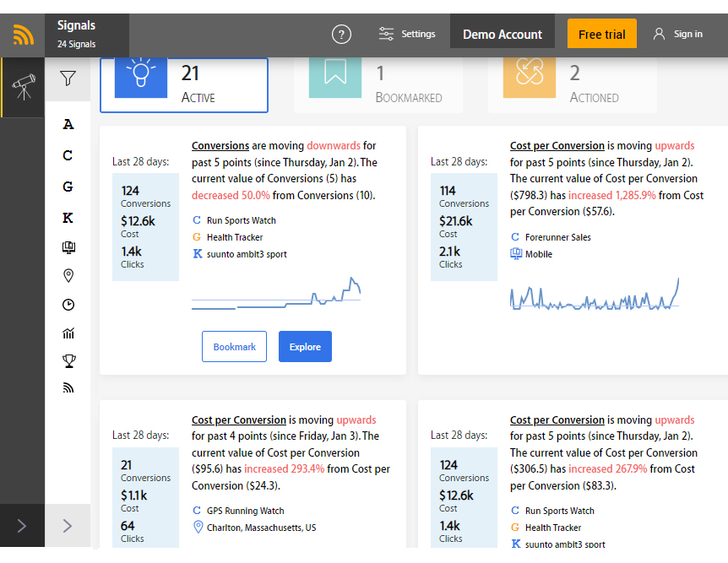Viewport: 728px width, 563px height.
Task: Select the location pin filter icon
Action: (x=68, y=276)
